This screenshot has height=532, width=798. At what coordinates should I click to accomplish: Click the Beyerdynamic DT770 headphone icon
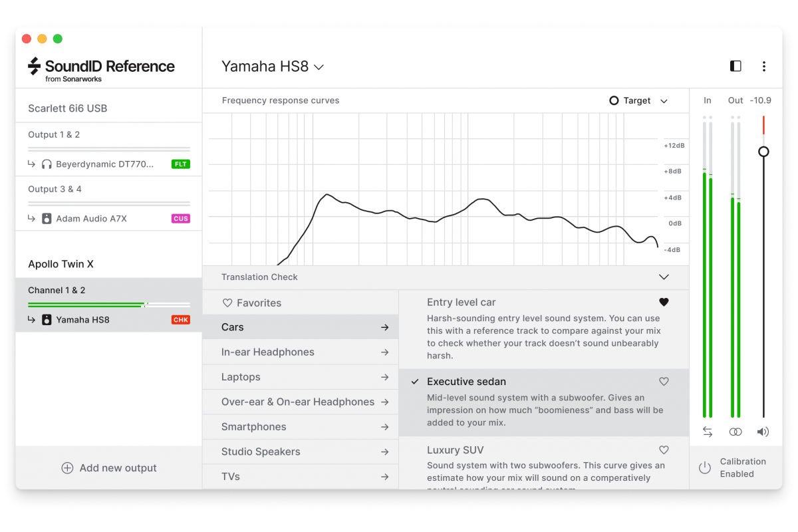(47, 164)
